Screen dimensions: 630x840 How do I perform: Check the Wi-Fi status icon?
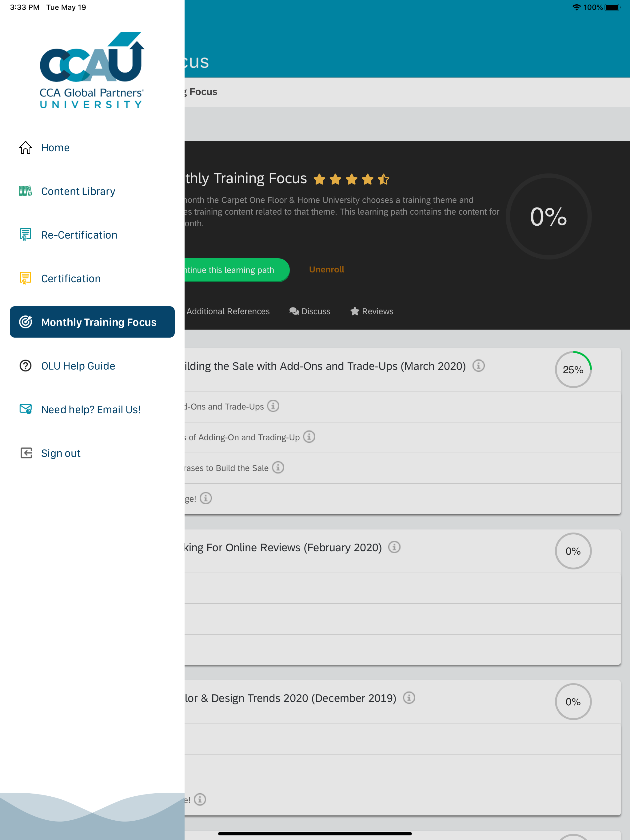click(576, 7)
